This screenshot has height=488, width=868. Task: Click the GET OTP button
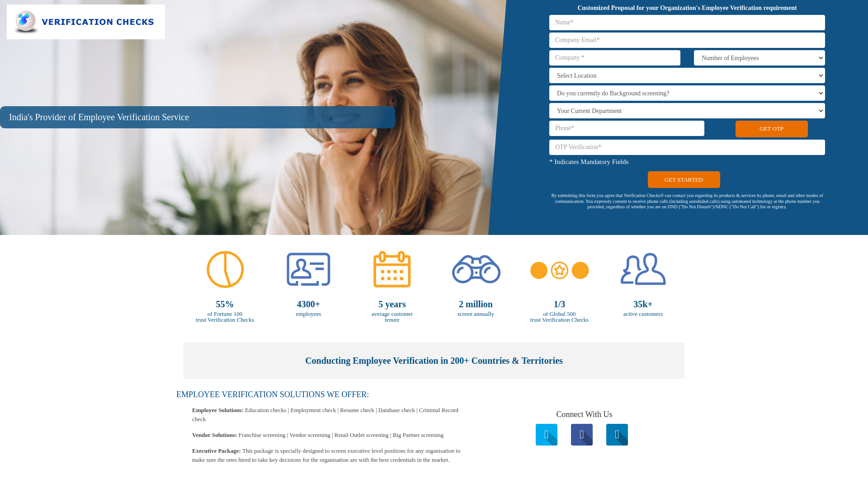coord(771,129)
